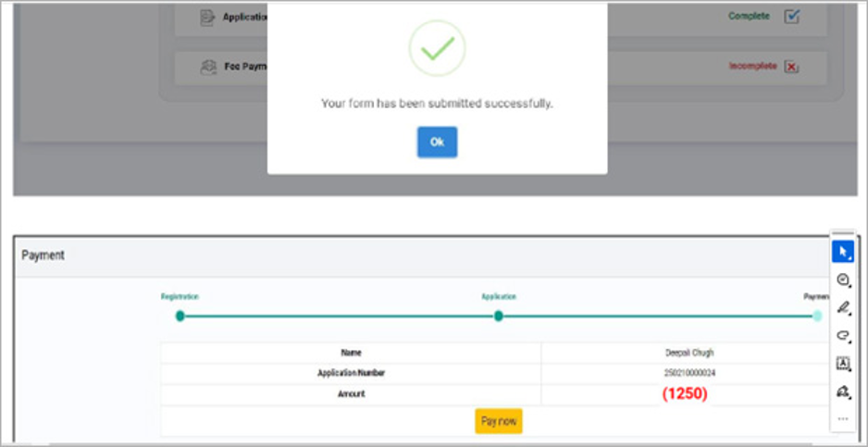Click the Name label cell
Screen dimensions: 868x447
(x=351, y=353)
